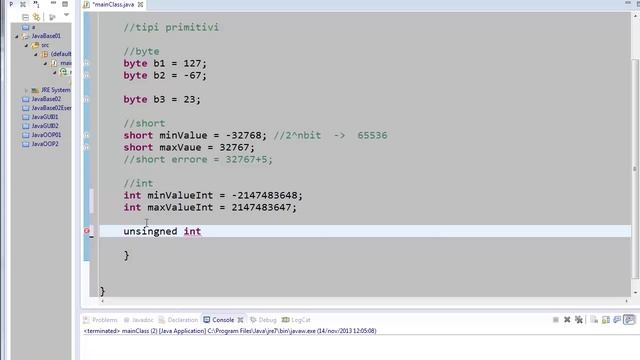Click the '//short errore = 32767+5;' comment

coord(198,159)
